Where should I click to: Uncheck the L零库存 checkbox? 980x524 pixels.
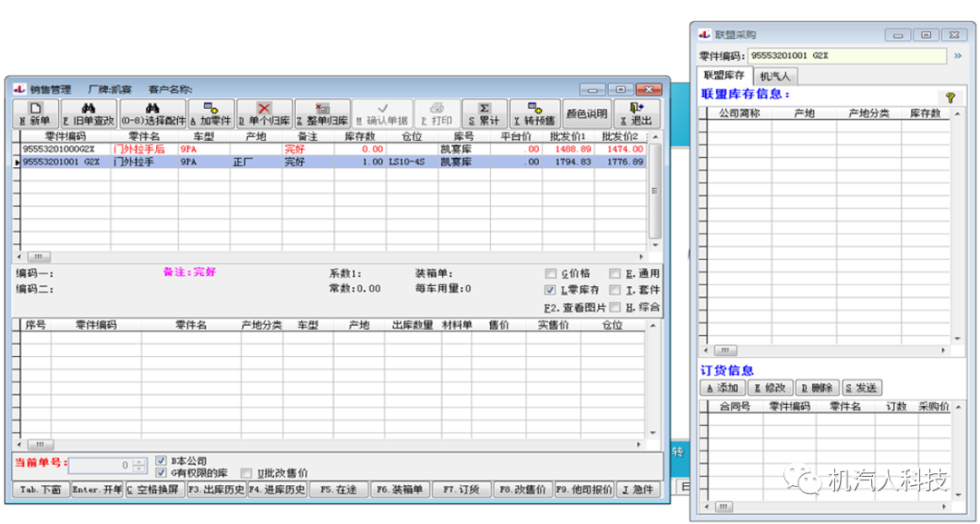point(551,290)
